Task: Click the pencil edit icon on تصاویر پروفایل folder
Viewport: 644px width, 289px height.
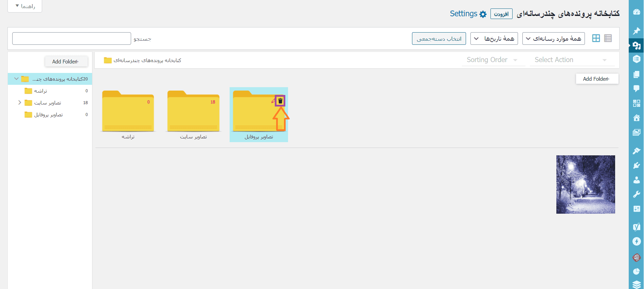Action: click(273, 101)
